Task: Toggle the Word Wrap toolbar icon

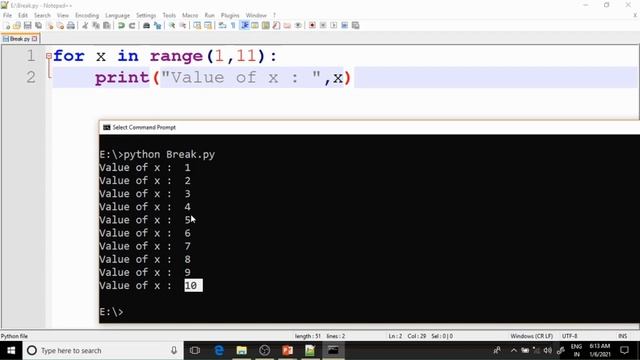Action: 222,26
